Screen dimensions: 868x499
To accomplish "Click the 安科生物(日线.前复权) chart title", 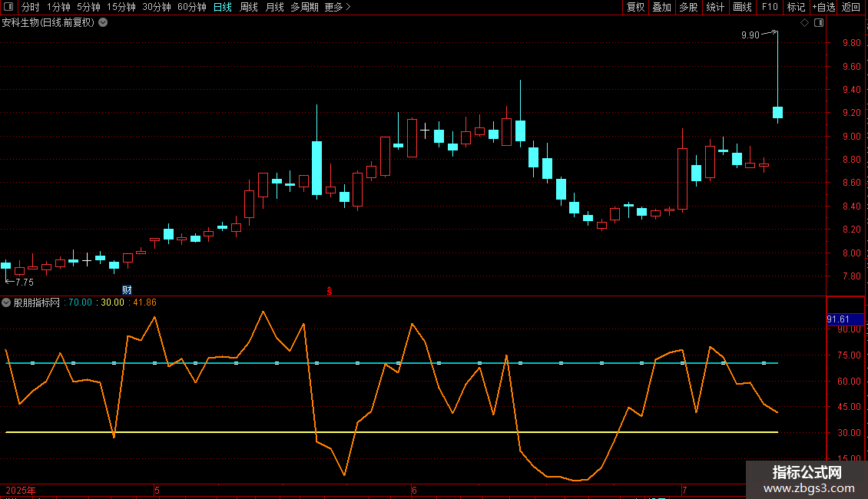I will [x=48, y=23].
